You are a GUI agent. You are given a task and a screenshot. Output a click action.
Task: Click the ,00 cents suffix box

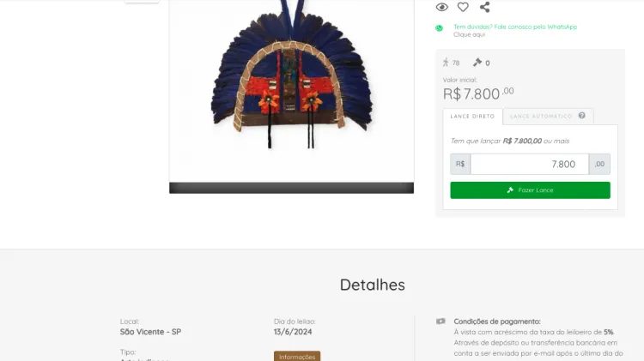click(599, 164)
